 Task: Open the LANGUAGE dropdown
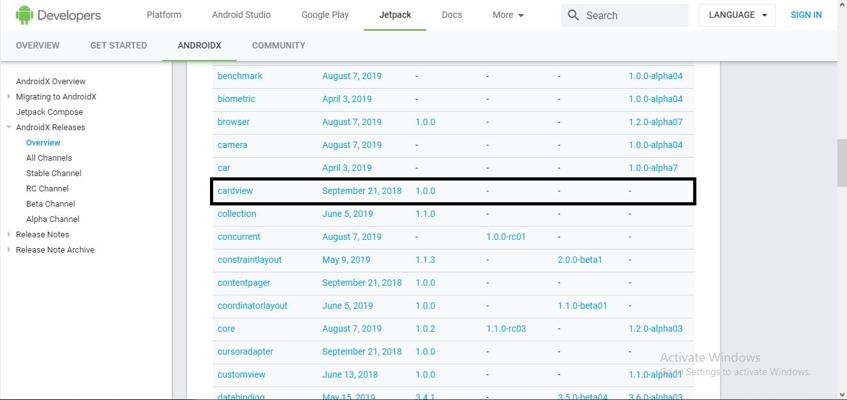pos(737,15)
